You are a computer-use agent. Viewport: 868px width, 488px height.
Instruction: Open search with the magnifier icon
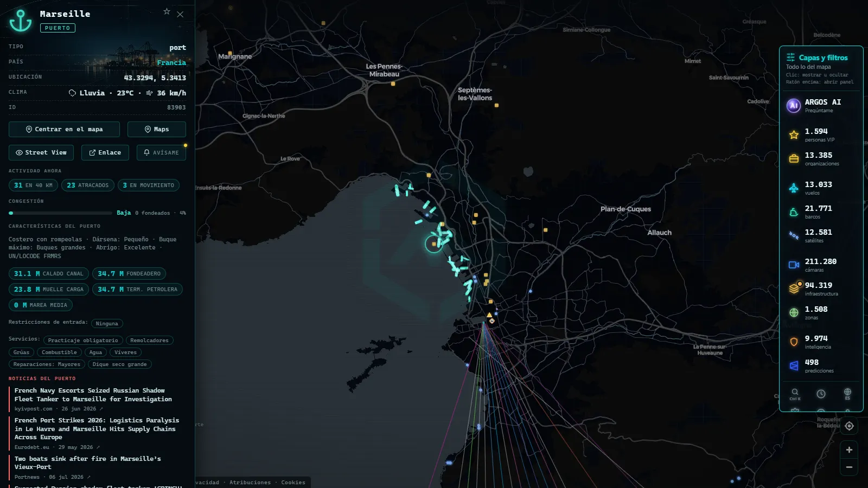tap(795, 393)
